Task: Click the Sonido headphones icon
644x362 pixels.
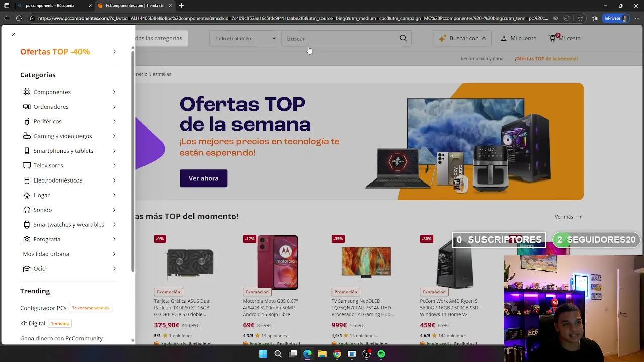Action: point(27,210)
